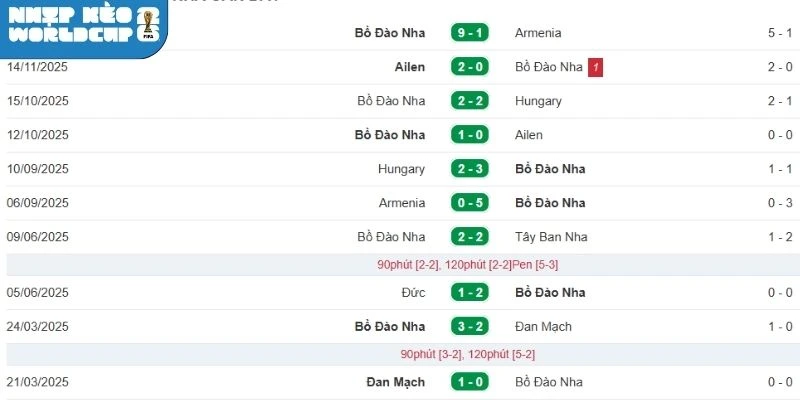Click the 9 - 1 score badge

469,33
